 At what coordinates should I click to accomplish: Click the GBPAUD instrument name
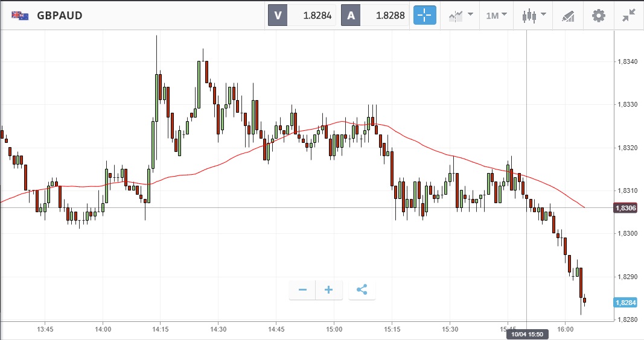(x=59, y=16)
